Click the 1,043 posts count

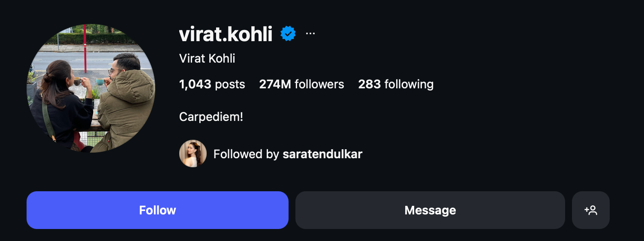click(x=212, y=84)
